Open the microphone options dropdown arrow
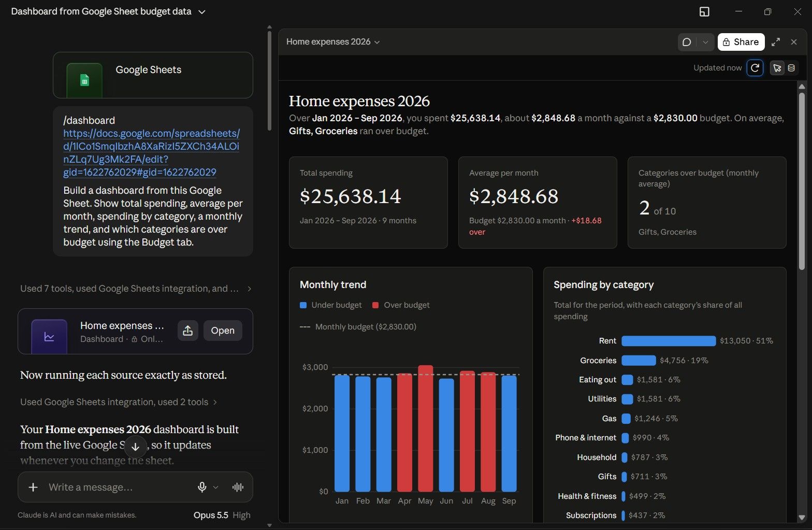 [216, 487]
